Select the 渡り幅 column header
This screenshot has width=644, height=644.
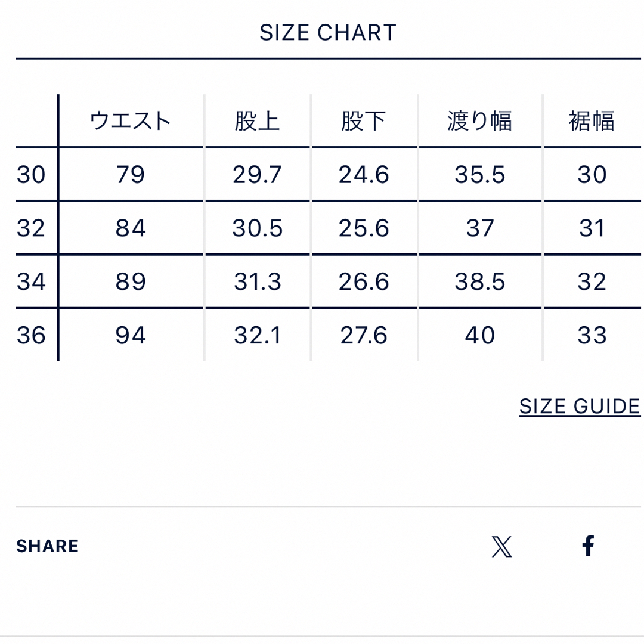[x=479, y=120]
